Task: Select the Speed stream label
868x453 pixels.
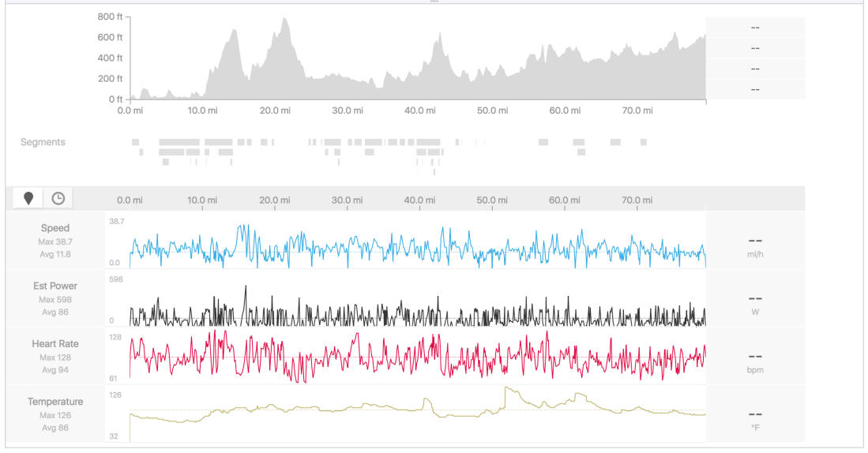Action: 55,228
